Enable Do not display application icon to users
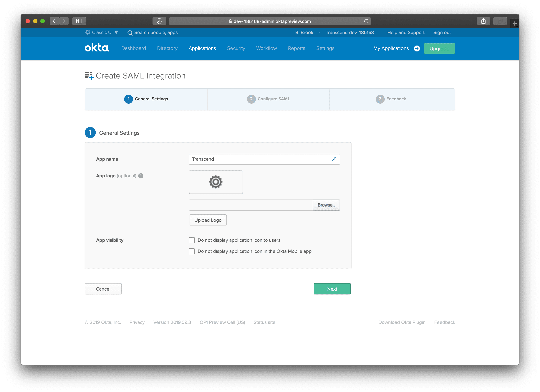 click(192, 240)
